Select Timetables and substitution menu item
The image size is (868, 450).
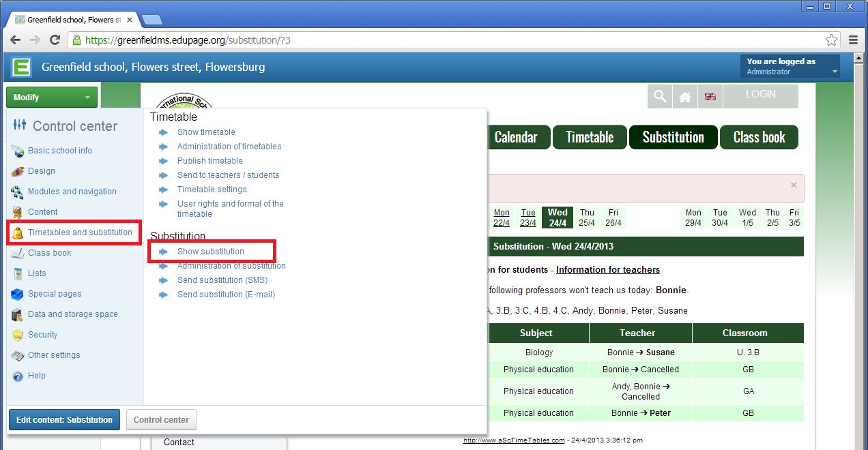79,232
